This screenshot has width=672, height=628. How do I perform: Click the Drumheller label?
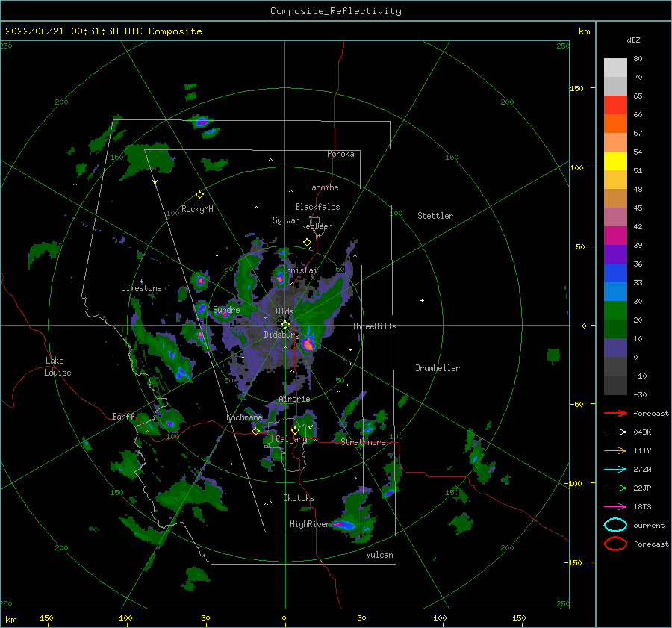click(438, 368)
